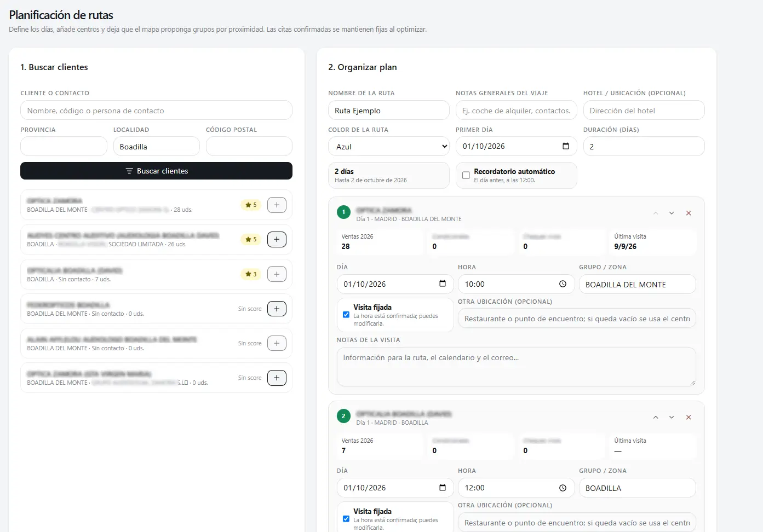This screenshot has height=532, width=763.
Task: Plus button for the bottom search result
Action: [277, 378]
